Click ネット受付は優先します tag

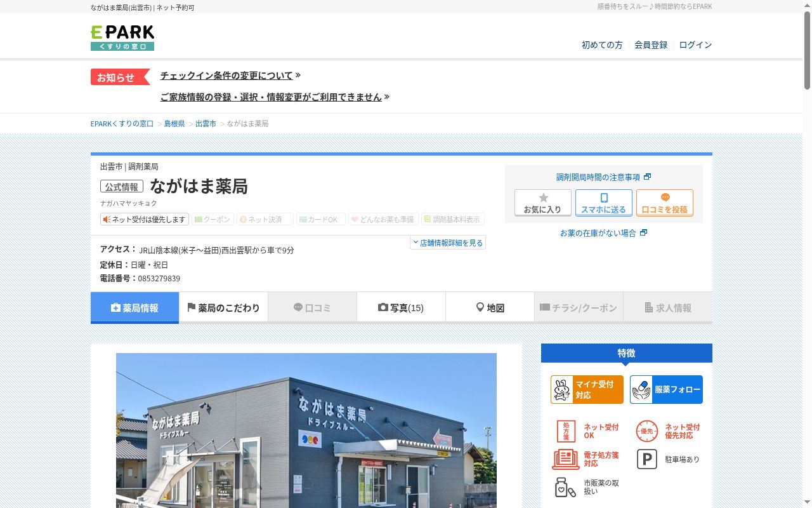click(x=145, y=219)
